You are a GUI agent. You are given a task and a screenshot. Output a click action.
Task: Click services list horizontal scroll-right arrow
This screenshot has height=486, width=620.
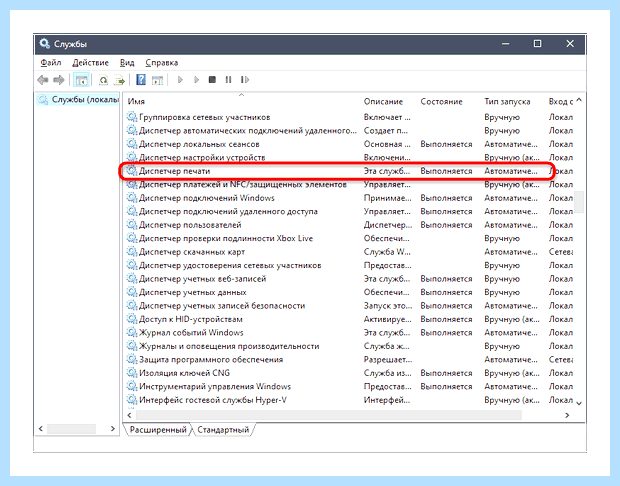567,415
